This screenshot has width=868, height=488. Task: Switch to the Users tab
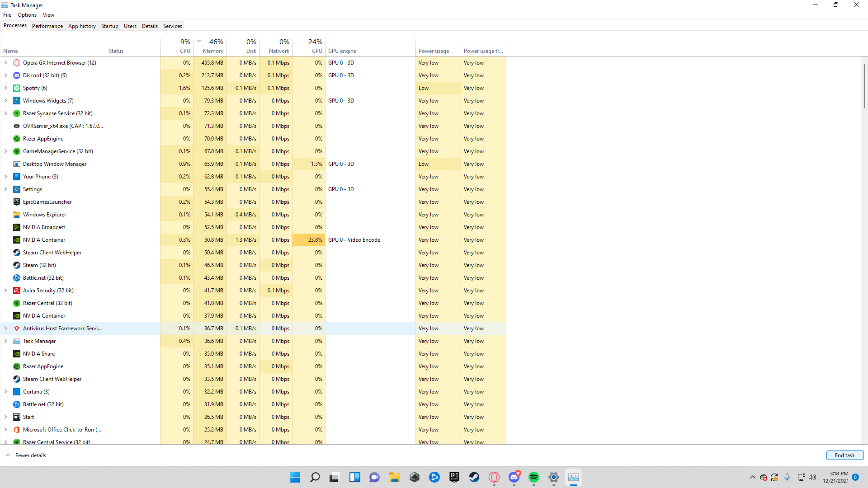tap(130, 26)
